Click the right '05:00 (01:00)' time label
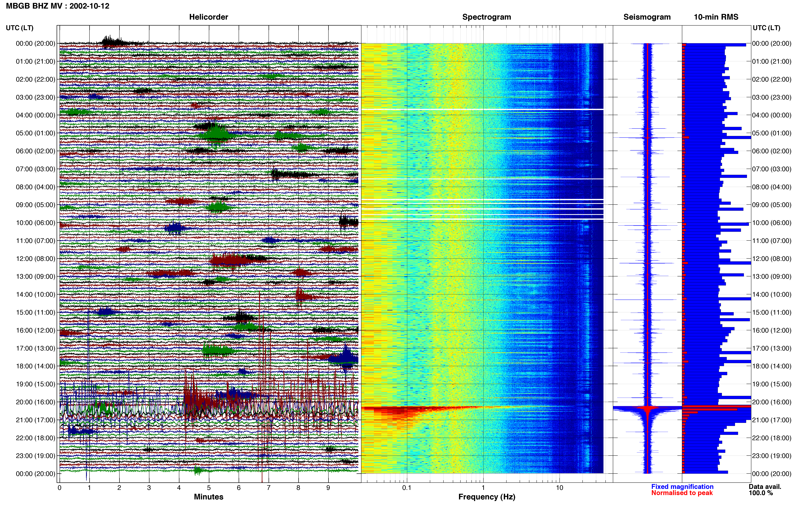 coord(772,133)
